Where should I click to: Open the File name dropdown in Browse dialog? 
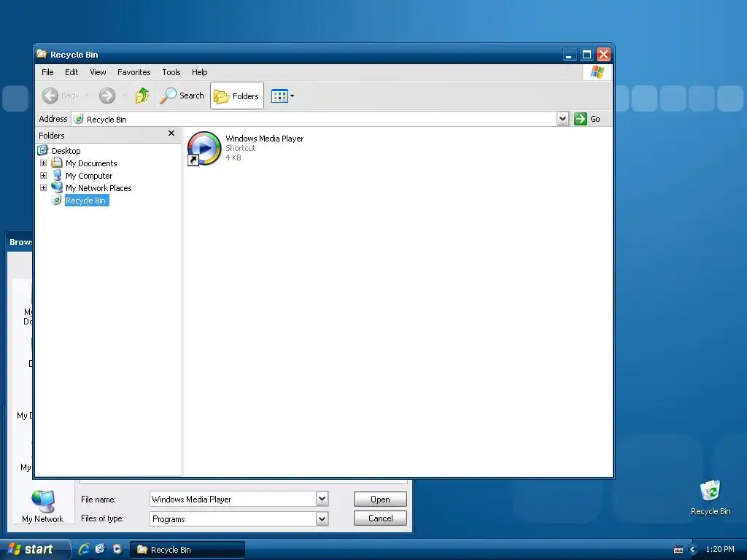click(x=322, y=499)
